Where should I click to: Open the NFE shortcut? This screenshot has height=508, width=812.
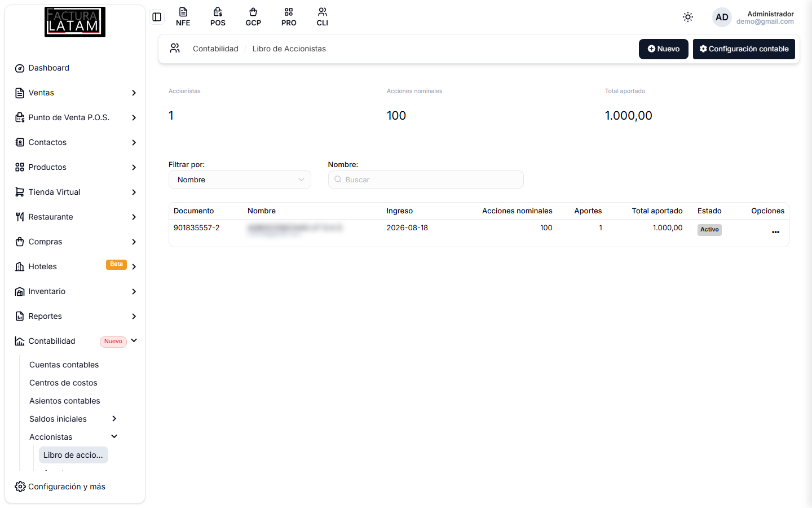pyautogui.click(x=183, y=17)
